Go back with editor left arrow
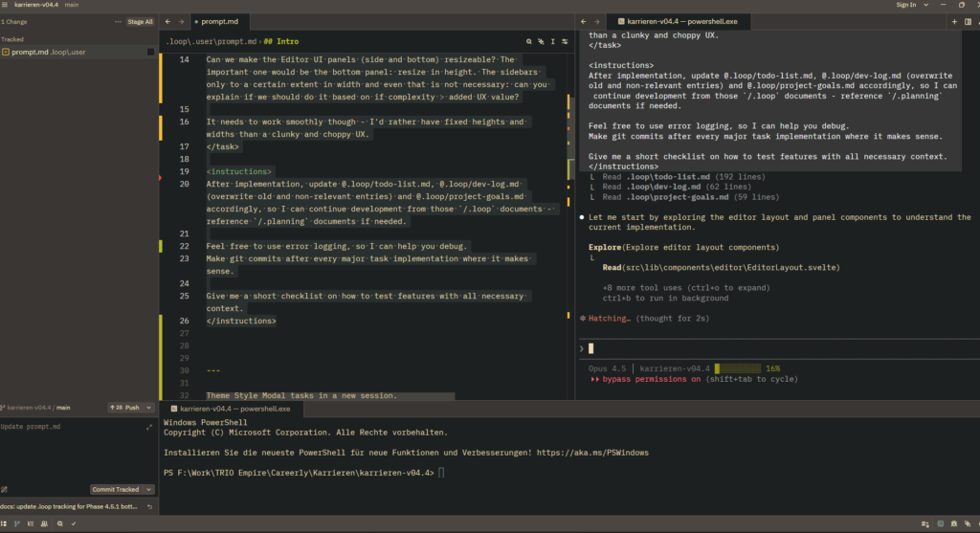 [168, 21]
